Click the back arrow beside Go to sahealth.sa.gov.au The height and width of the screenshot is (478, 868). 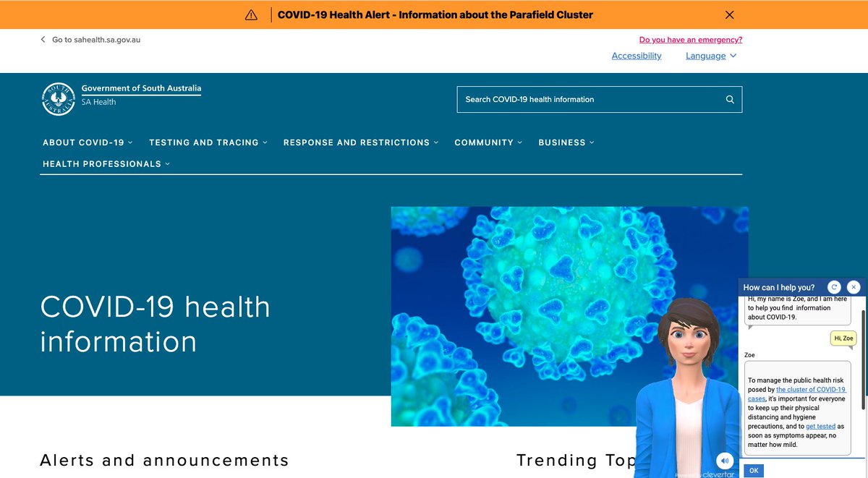click(43, 40)
